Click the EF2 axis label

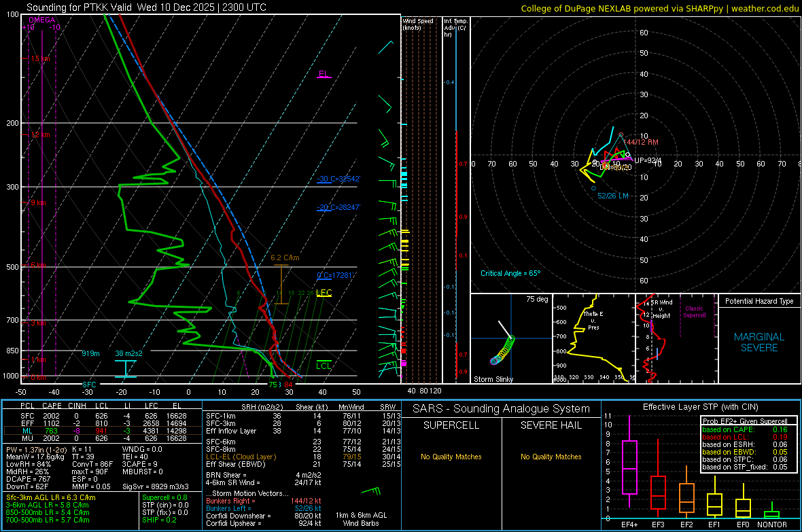click(686, 525)
